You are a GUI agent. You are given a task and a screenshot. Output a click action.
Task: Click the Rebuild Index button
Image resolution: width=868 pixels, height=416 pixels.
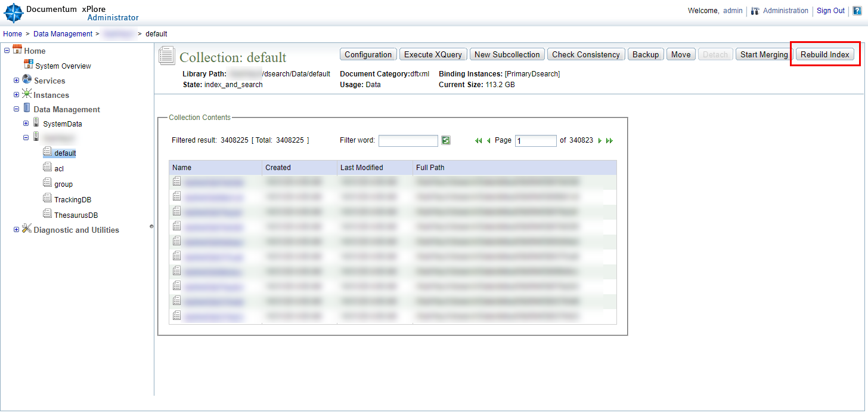pos(825,54)
